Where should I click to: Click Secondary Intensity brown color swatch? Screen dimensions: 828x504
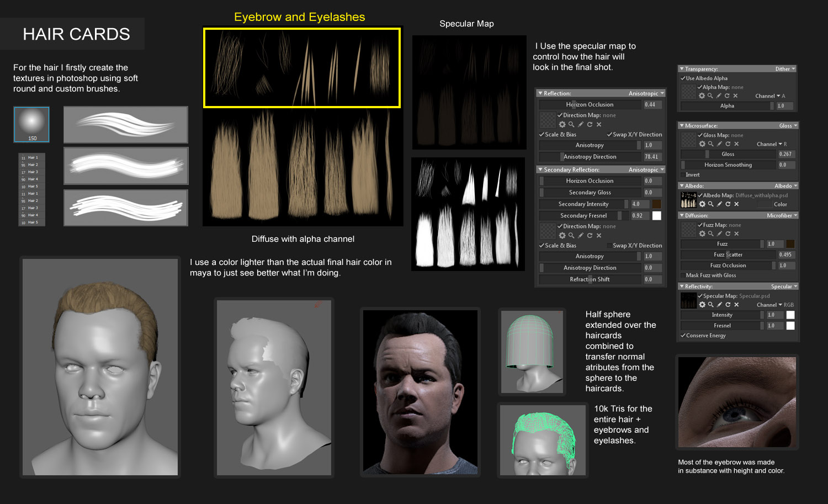(x=656, y=204)
